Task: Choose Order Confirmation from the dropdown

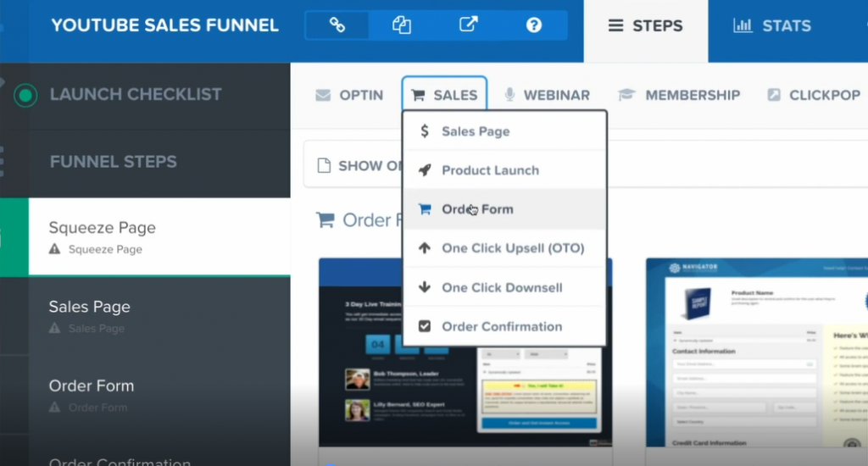Action: tap(505, 326)
